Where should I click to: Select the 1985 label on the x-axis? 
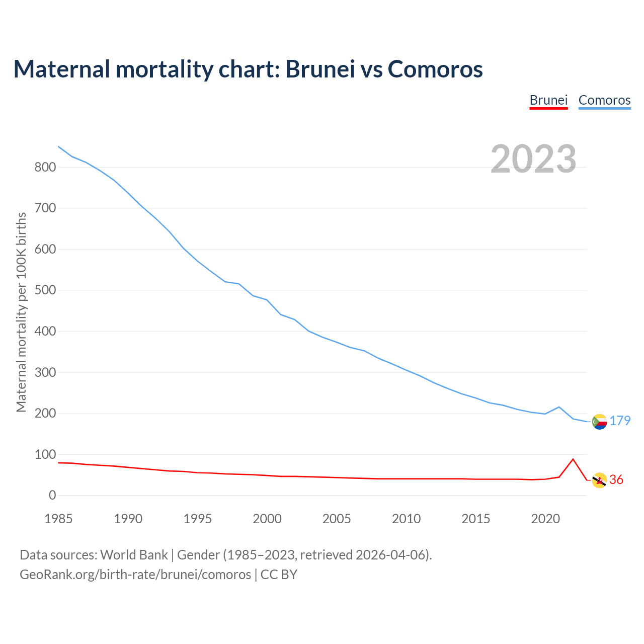tap(58, 519)
